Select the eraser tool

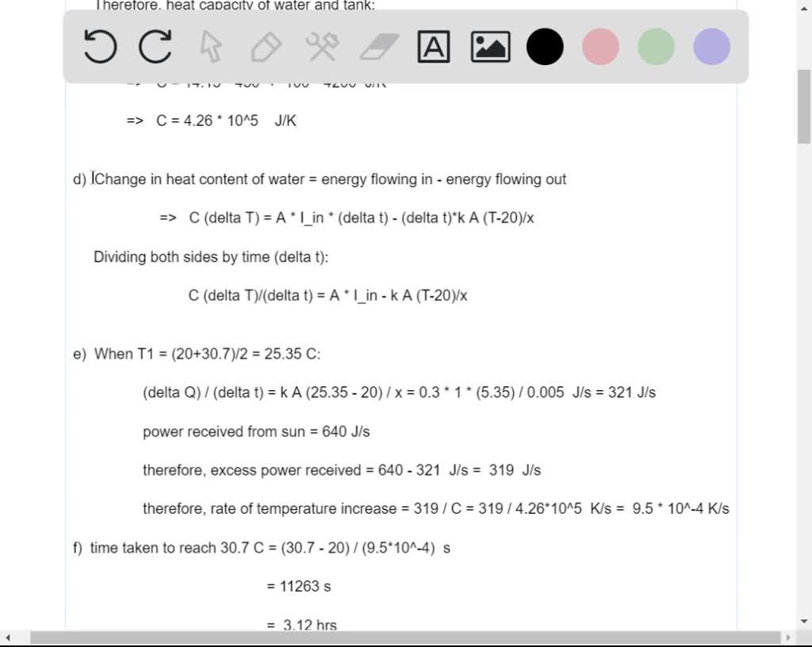point(379,47)
